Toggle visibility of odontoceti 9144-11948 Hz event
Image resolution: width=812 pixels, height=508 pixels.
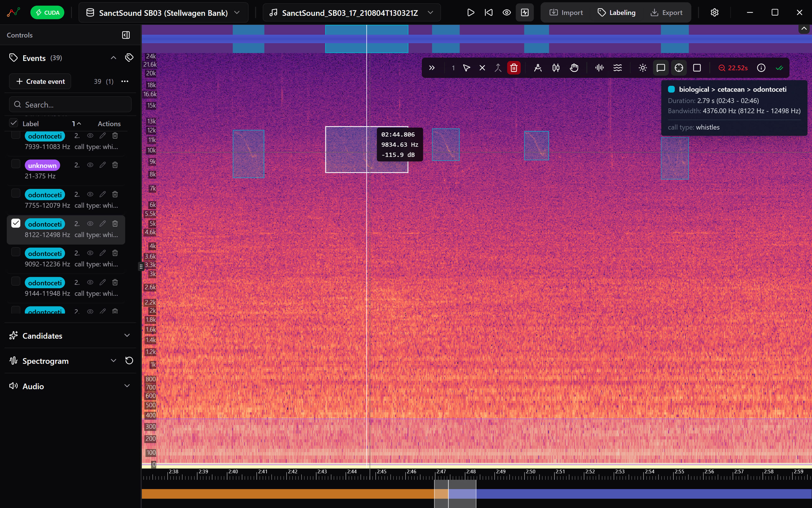click(90, 282)
